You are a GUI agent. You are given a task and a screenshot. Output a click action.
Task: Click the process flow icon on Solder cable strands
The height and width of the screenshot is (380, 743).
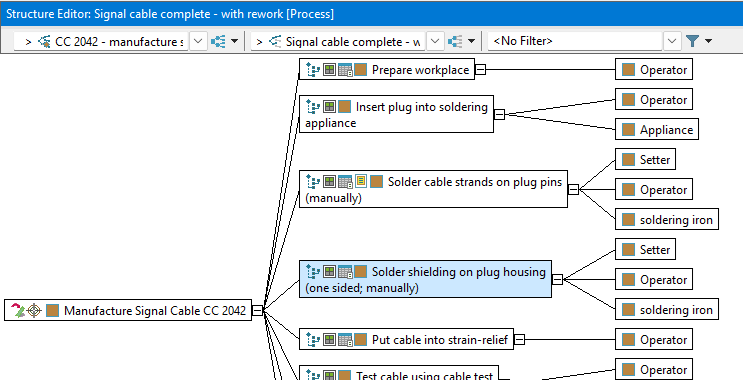click(x=313, y=181)
